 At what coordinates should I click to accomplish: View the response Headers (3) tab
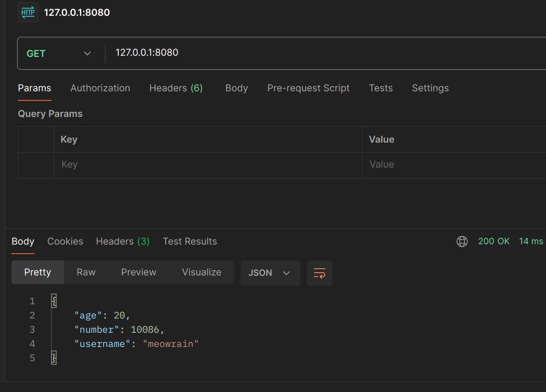pos(123,241)
